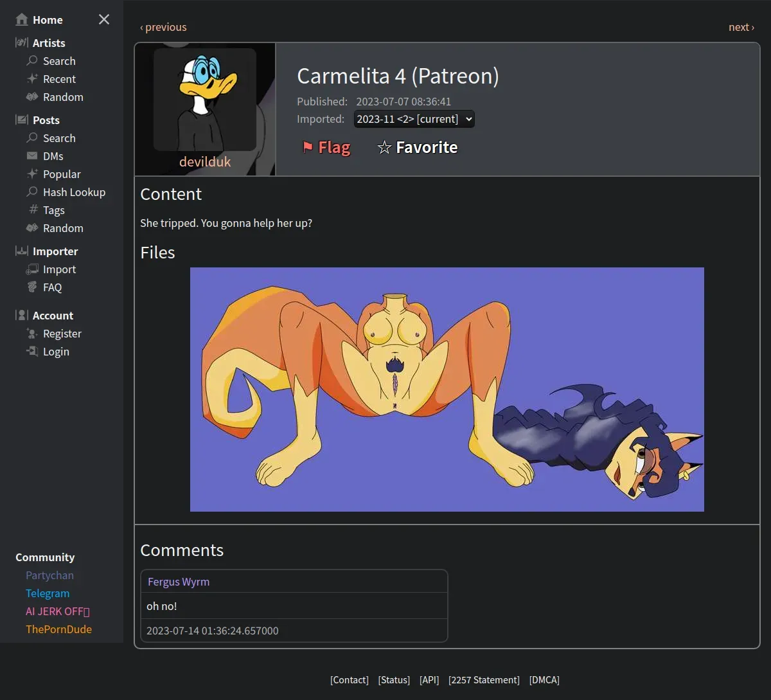
Task: Open Tags via the hash icon
Action: (x=34, y=210)
